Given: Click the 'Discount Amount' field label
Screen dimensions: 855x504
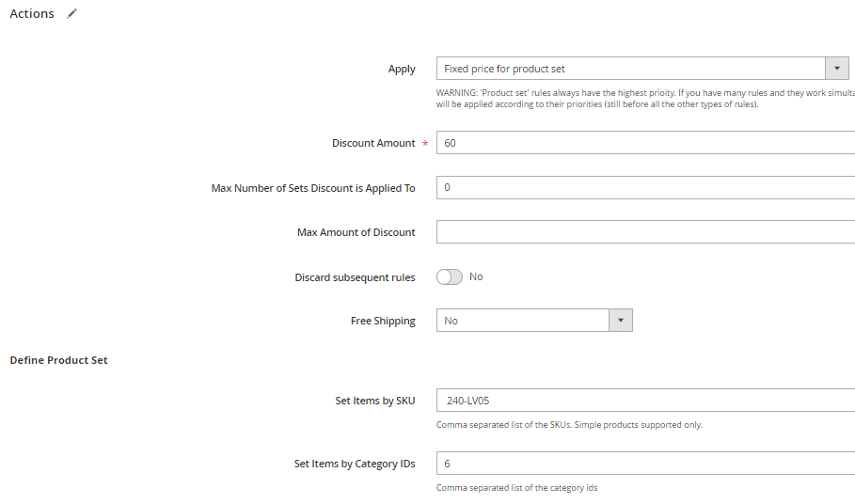Looking at the screenshot, I should (373, 143).
